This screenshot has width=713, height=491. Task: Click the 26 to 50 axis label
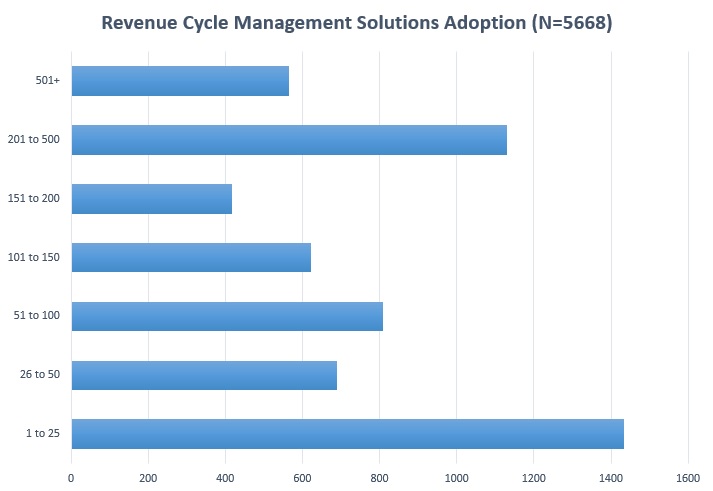point(42,375)
